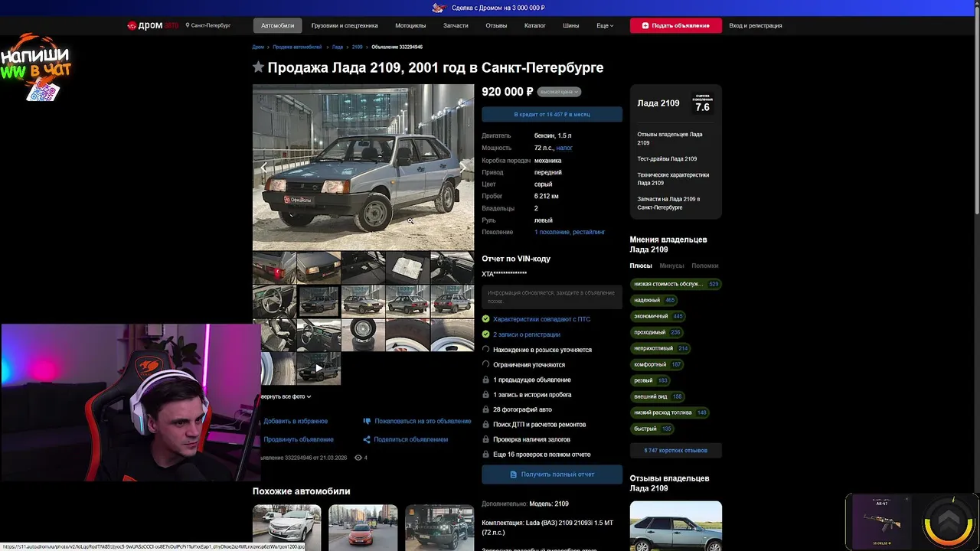Image resolution: width=980 pixels, height=551 pixels.
Task: Click the lock icon beside Проверка наличия залогов
Action: point(485,439)
